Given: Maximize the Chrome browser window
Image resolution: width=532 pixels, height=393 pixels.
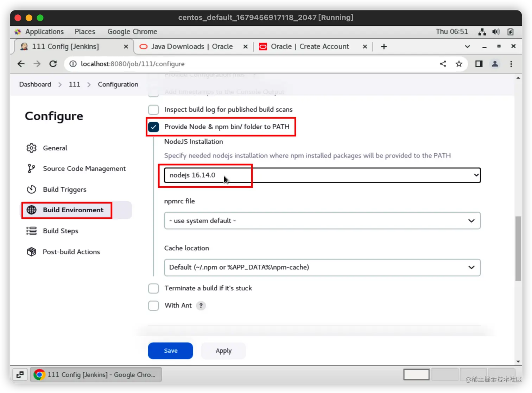Looking at the screenshot, I should (499, 46).
